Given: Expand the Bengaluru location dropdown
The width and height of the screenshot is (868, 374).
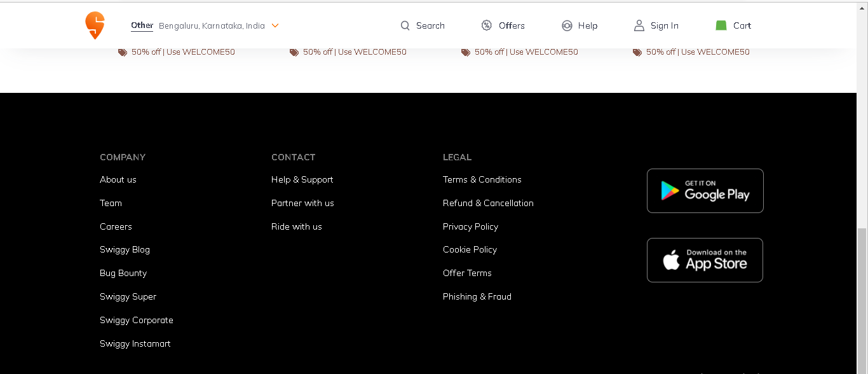Looking at the screenshot, I should (x=275, y=25).
